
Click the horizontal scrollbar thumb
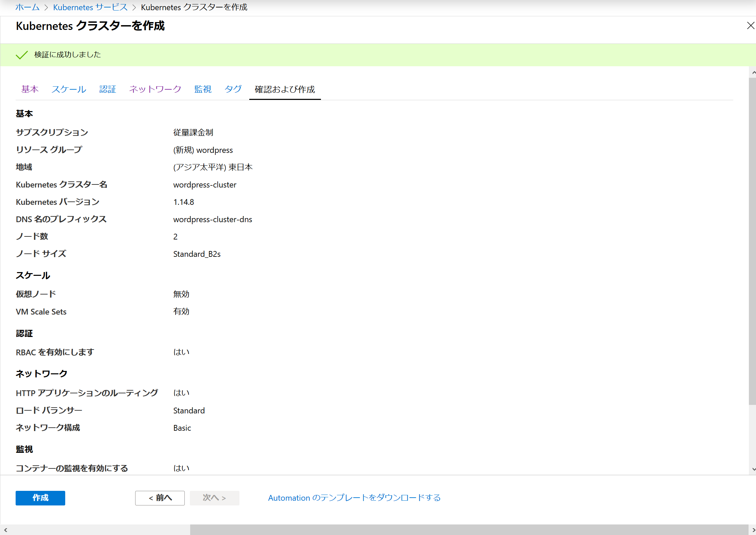point(469,530)
